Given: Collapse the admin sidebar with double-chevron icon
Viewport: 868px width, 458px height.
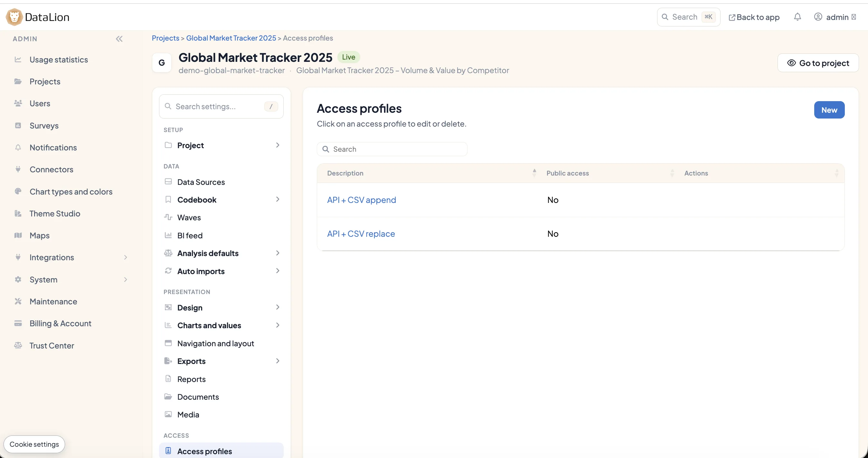Looking at the screenshot, I should 119,39.
